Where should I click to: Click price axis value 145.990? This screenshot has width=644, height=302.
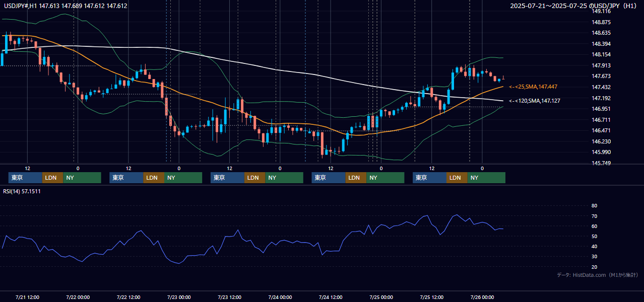pos(602,152)
